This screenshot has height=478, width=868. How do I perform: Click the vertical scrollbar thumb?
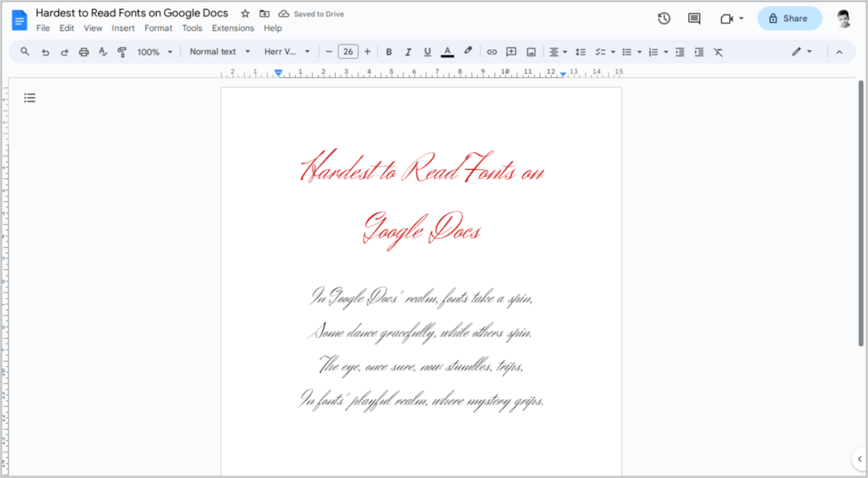[861, 213]
